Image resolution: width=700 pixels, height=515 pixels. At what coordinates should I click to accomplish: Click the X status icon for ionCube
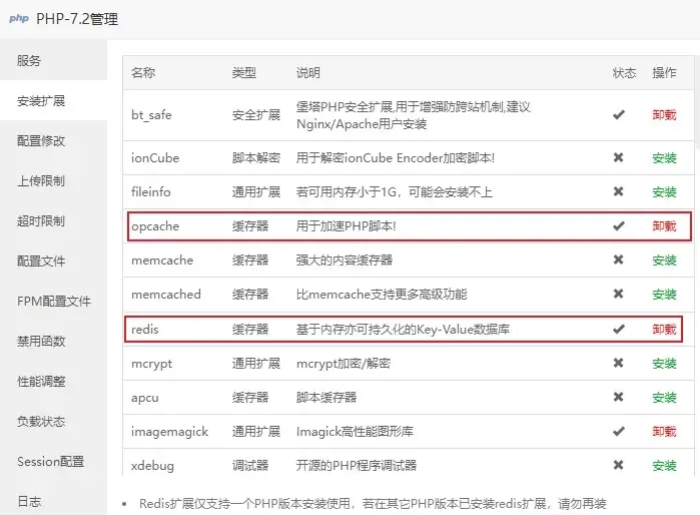pyautogui.click(x=618, y=158)
